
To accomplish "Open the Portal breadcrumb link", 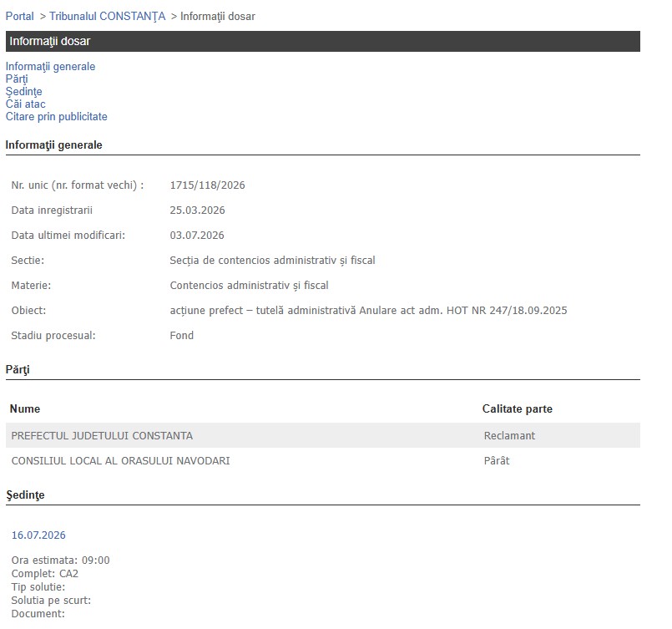I will (x=20, y=17).
